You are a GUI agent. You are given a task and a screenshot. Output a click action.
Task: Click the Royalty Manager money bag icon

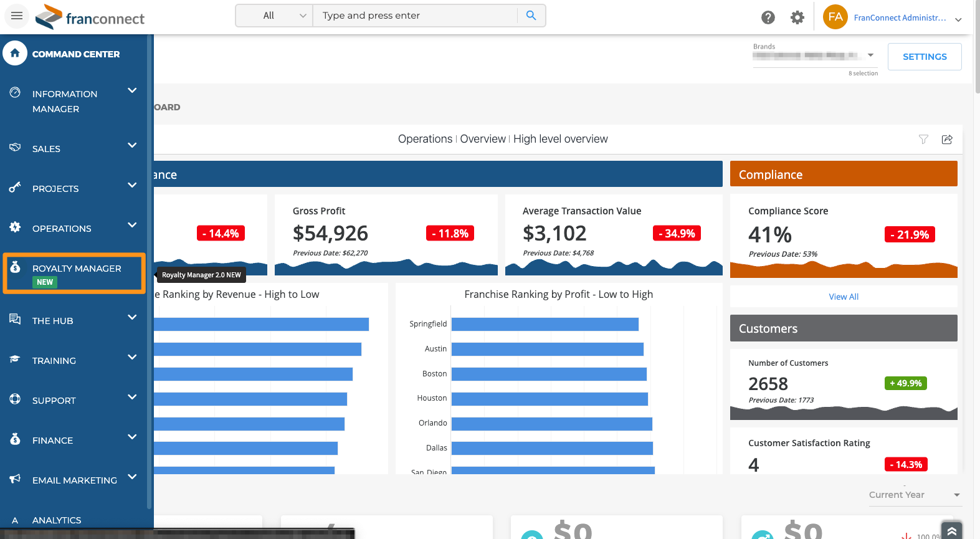[x=15, y=267]
